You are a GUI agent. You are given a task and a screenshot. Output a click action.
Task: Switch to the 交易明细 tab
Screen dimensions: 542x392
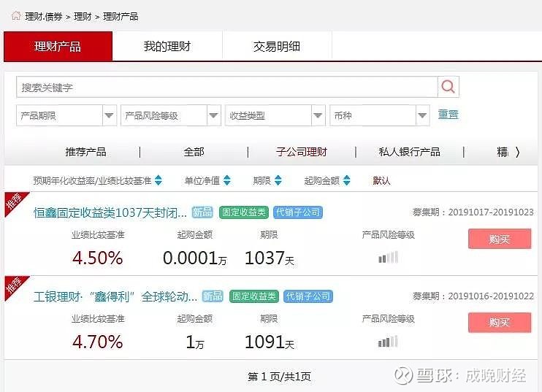pyautogui.click(x=277, y=46)
